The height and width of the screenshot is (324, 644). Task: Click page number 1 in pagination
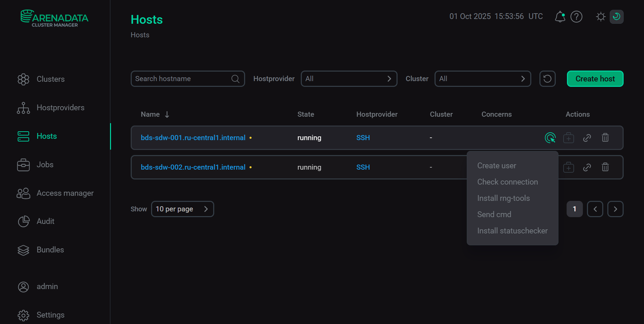tap(574, 209)
